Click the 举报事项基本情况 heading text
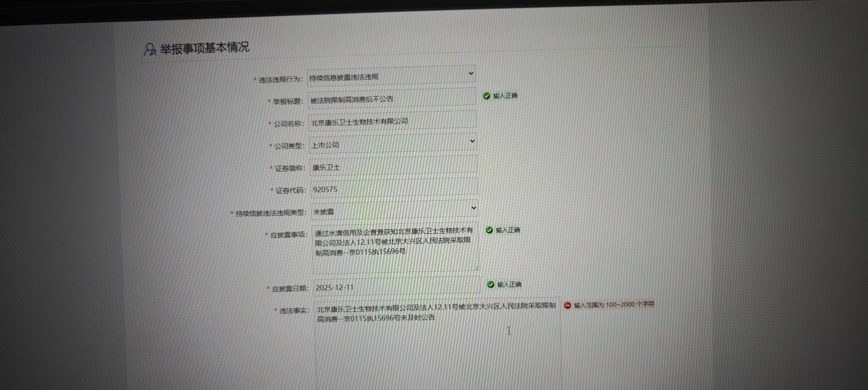The width and height of the screenshot is (868, 390). 205,48
